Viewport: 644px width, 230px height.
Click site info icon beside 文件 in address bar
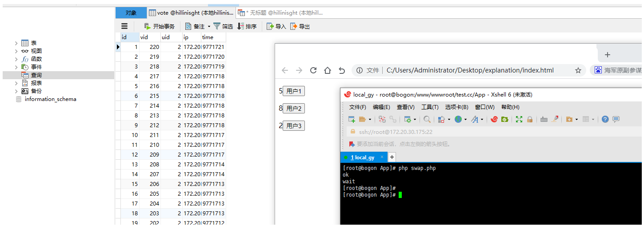pos(360,70)
